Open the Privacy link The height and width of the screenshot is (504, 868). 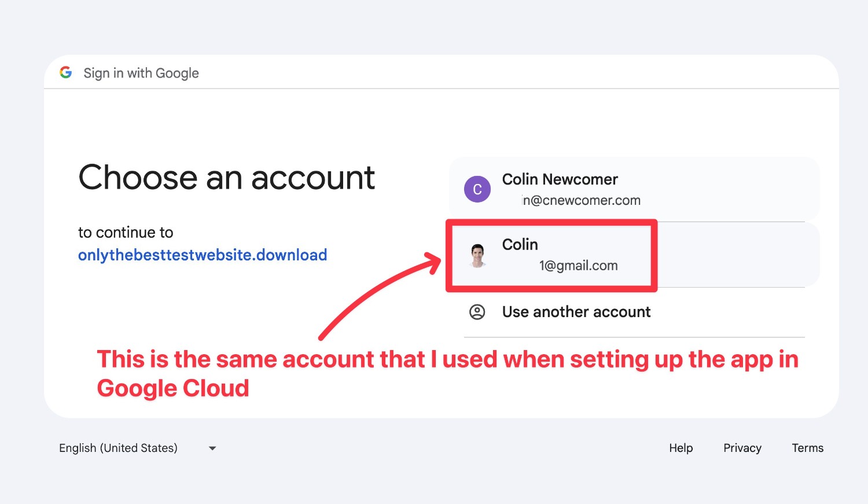(742, 448)
